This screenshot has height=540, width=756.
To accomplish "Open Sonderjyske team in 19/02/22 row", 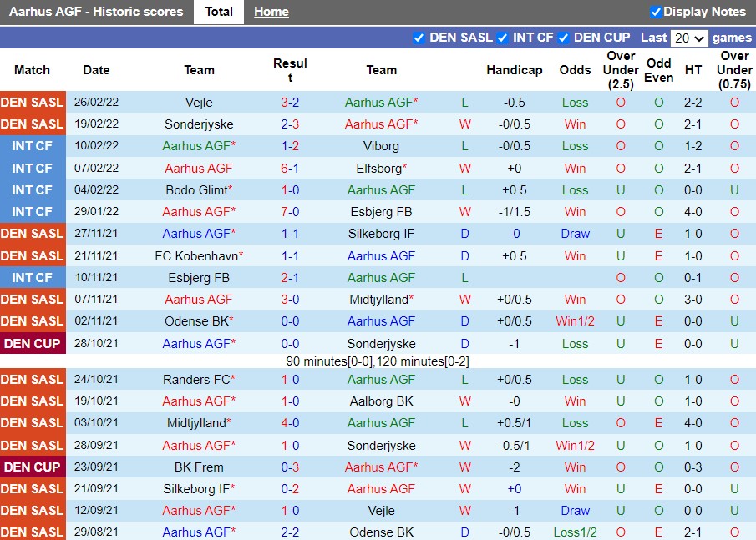I will 199,124.
